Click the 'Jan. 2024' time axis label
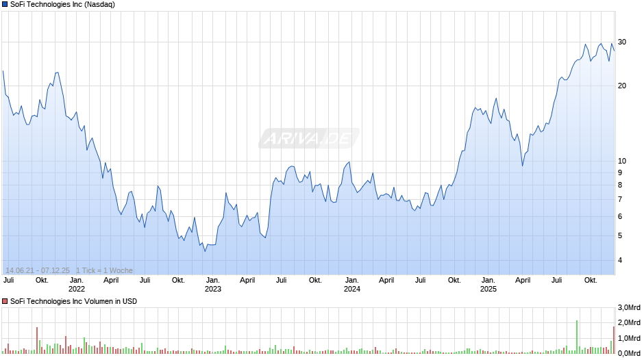The image size is (644, 360). (352, 285)
